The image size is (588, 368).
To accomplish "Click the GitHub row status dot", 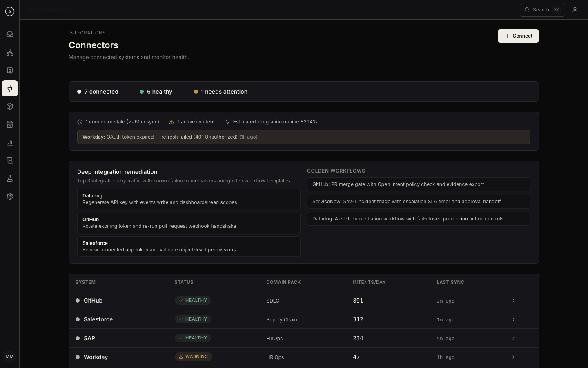I will 78,301.
